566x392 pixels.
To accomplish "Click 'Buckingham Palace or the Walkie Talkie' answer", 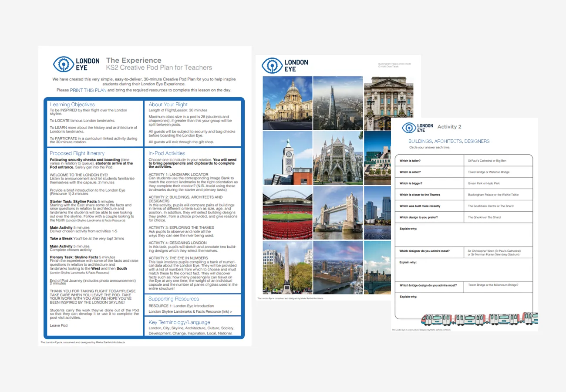I will [x=493, y=195].
